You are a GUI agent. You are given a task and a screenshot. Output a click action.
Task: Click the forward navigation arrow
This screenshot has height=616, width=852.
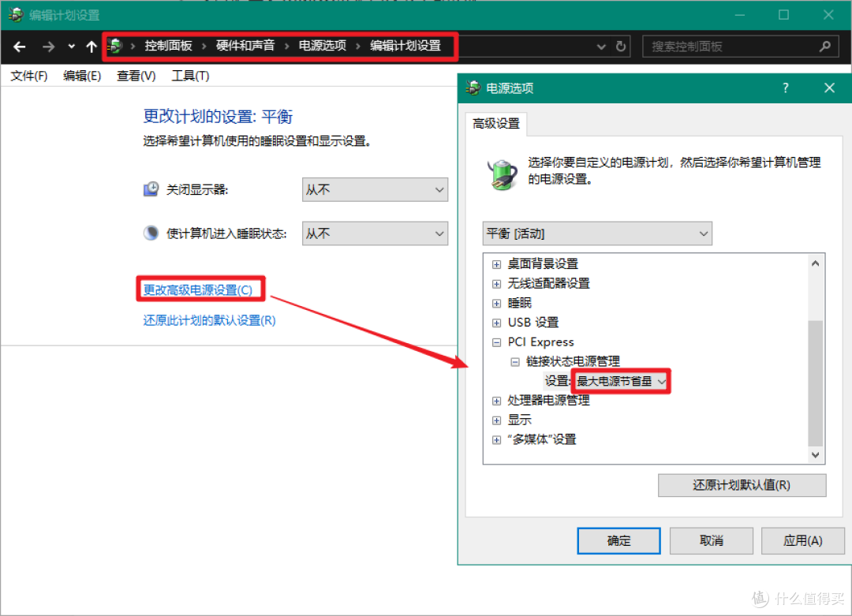pyautogui.click(x=48, y=47)
